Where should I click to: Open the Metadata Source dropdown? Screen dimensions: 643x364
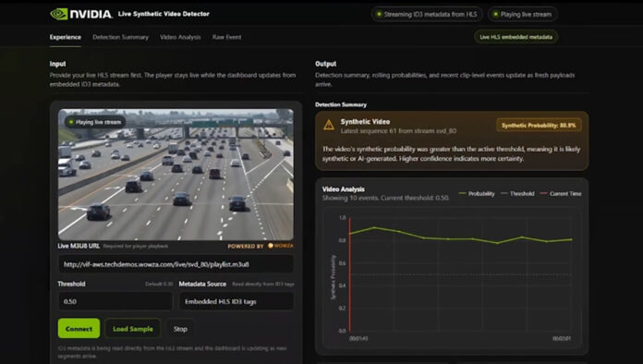pyautogui.click(x=237, y=302)
